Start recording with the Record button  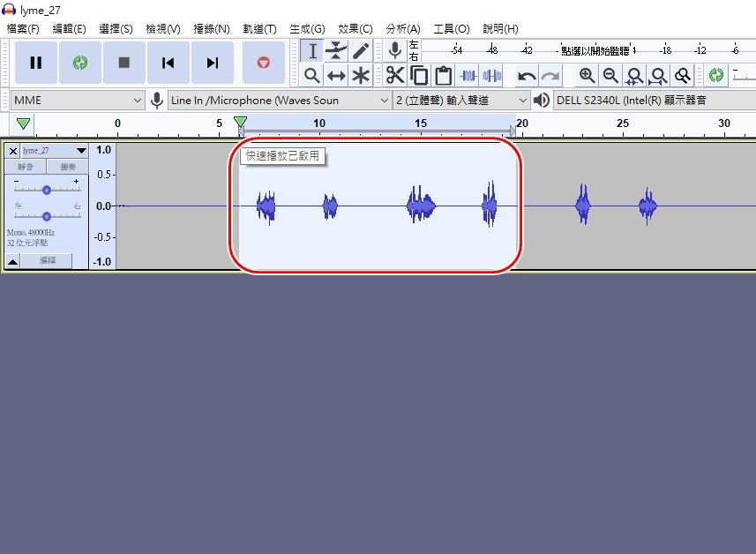[x=263, y=63]
